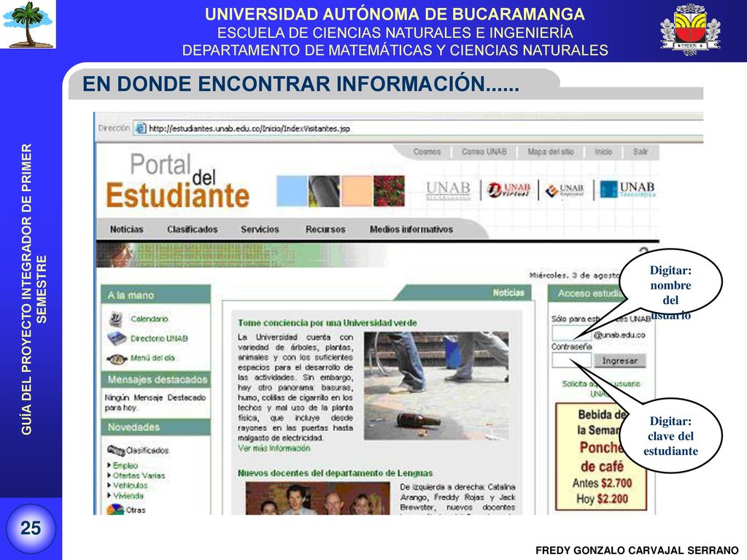Select the Mapa del sitio top tab
Image resolution: width=747 pixels, height=560 pixels.
pos(550,152)
